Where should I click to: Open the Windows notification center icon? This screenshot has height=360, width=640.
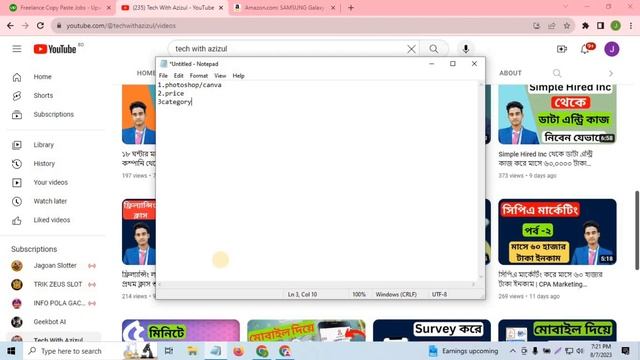(x=625, y=351)
